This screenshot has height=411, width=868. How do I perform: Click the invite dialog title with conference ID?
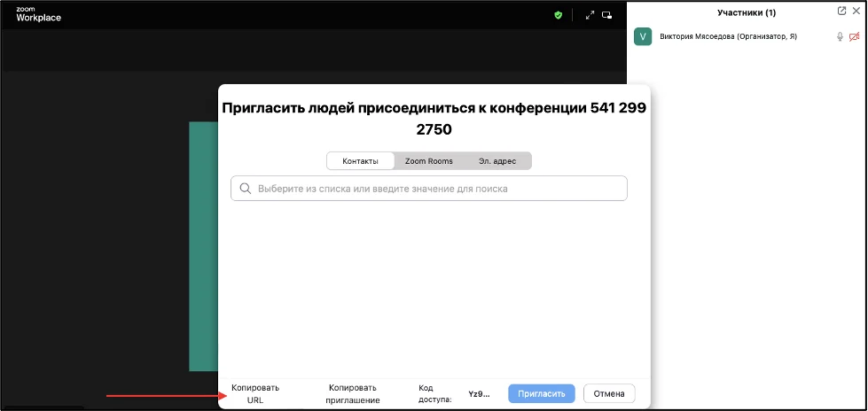pos(434,119)
